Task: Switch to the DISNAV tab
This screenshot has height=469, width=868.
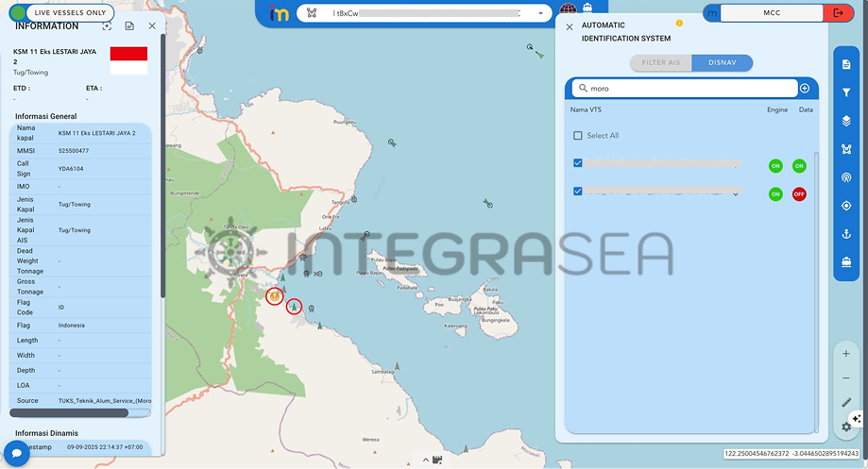Action: pos(722,62)
